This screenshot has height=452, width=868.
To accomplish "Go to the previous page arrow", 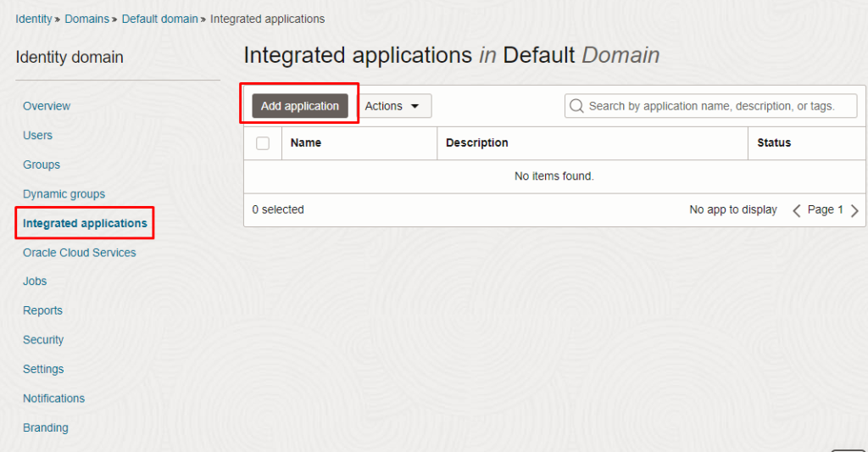I will pyautogui.click(x=797, y=210).
